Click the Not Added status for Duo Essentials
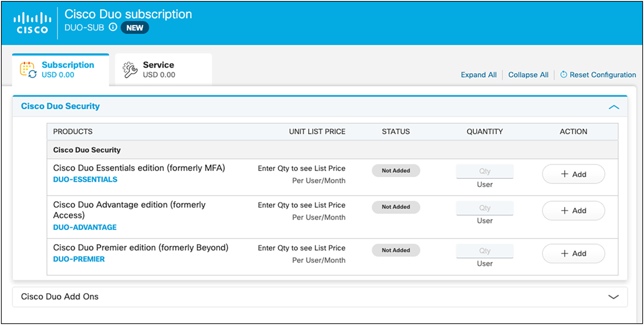Image resolution: width=644 pixels, height=325 pixels. point(396,170)
